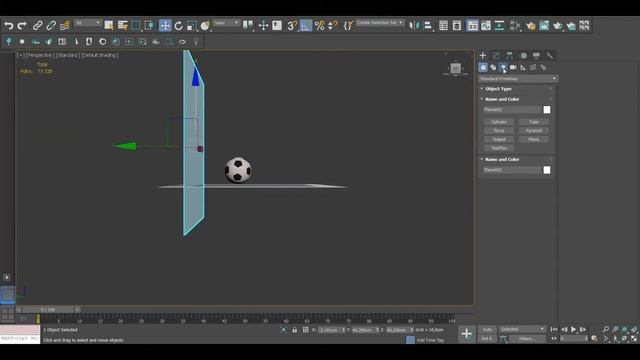Click the Align tool icon
The width and height of the screenshot is (640, 360).
(x=427, y=26)
